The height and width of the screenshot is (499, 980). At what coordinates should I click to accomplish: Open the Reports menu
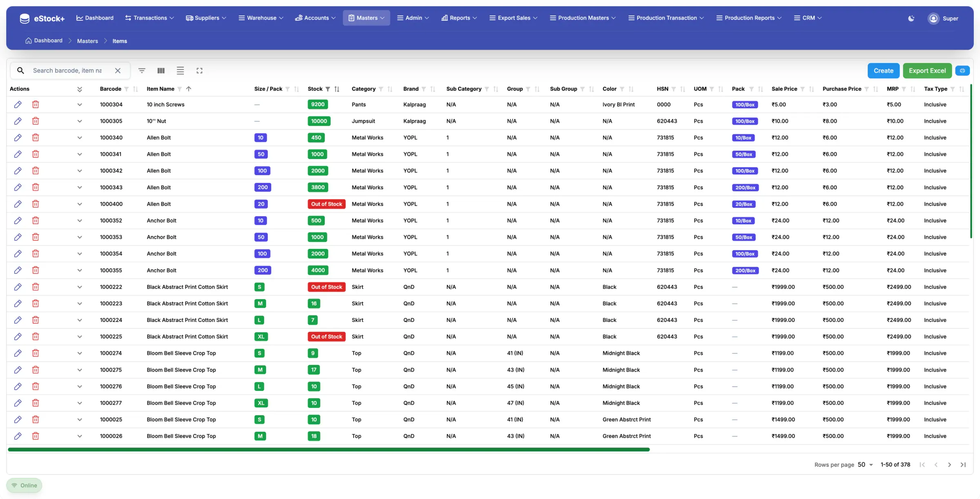[459, 18]
